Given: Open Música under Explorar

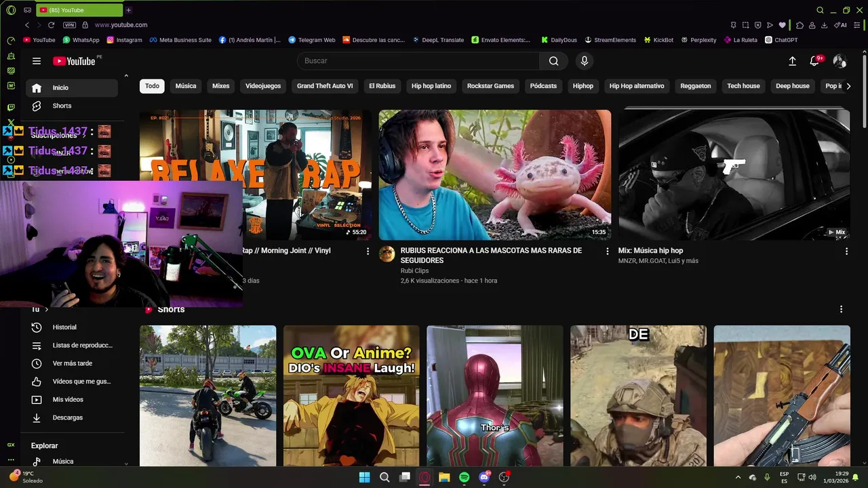Looking at the screenshot, I should tap(71, 462).
